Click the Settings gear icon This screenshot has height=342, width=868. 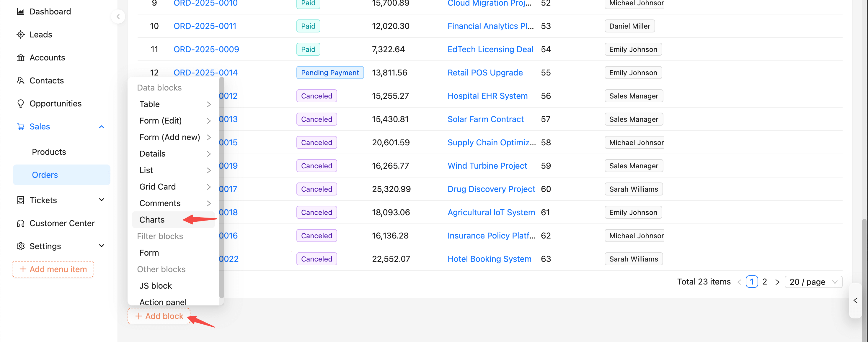[21, 246]
